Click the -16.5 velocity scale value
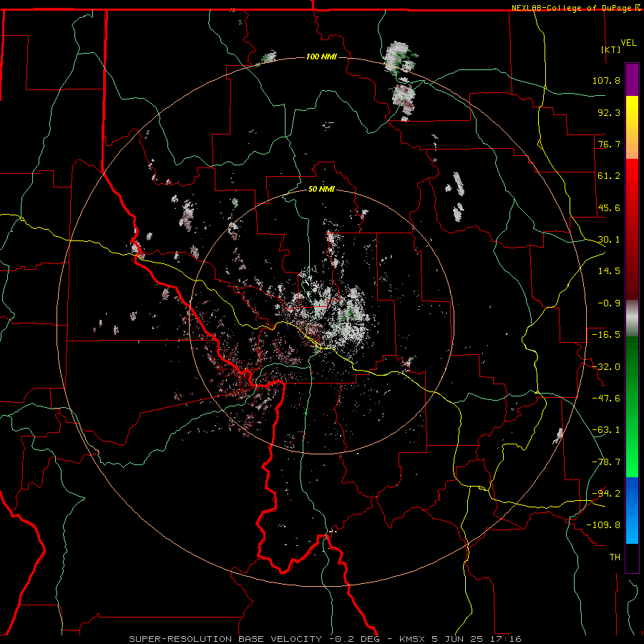The width and height of the screenshot is (644, 644). tap(606, 335)
